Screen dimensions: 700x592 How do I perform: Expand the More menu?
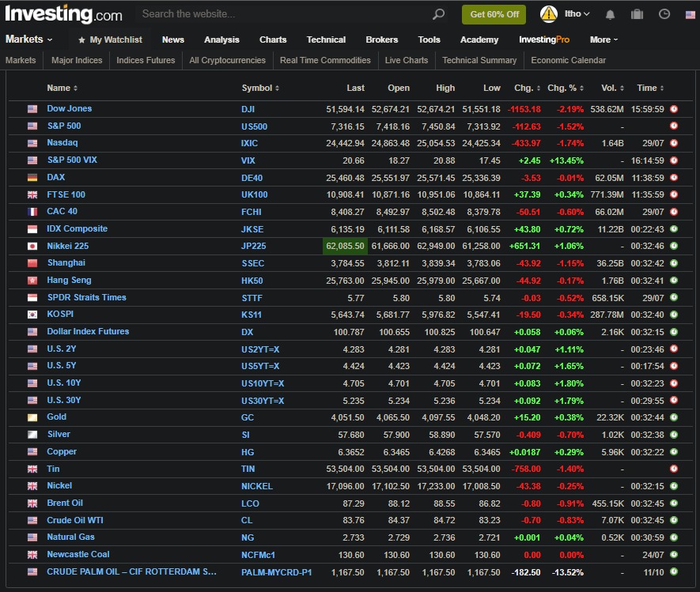604,40
